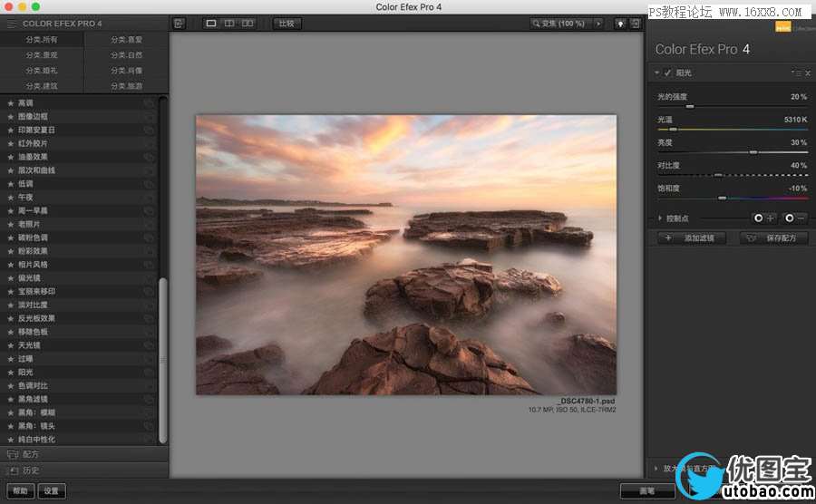Screen dimensions: 816x504
Task: Toggle favorite star for 高调 filter
Action: coord(10,103)
